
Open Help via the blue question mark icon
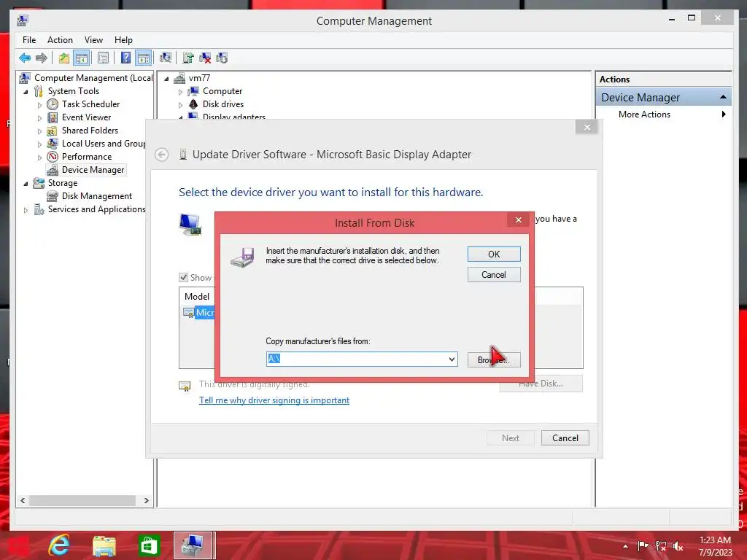pyautogui.click(x=125, y=58)
